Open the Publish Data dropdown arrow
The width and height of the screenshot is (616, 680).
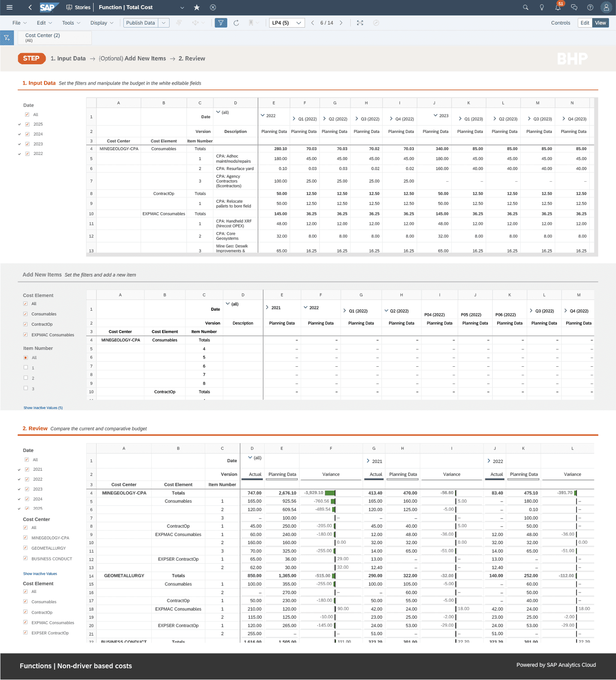click(x=163, y=23)
